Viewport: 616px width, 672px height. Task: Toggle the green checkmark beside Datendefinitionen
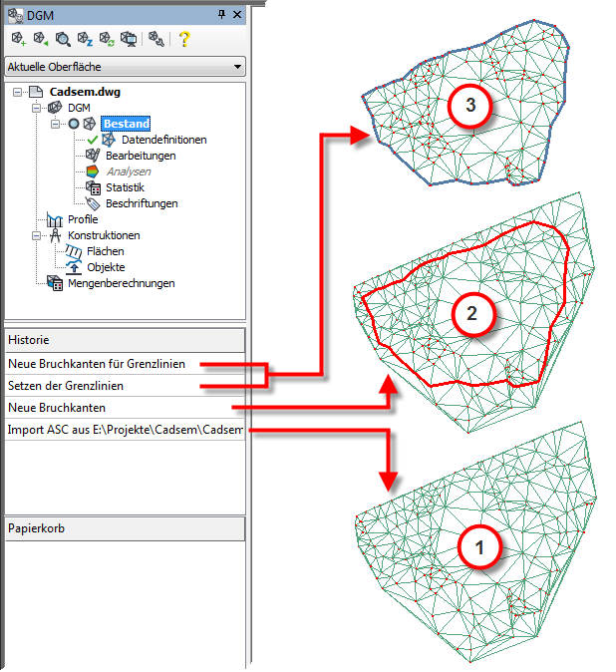93,140
